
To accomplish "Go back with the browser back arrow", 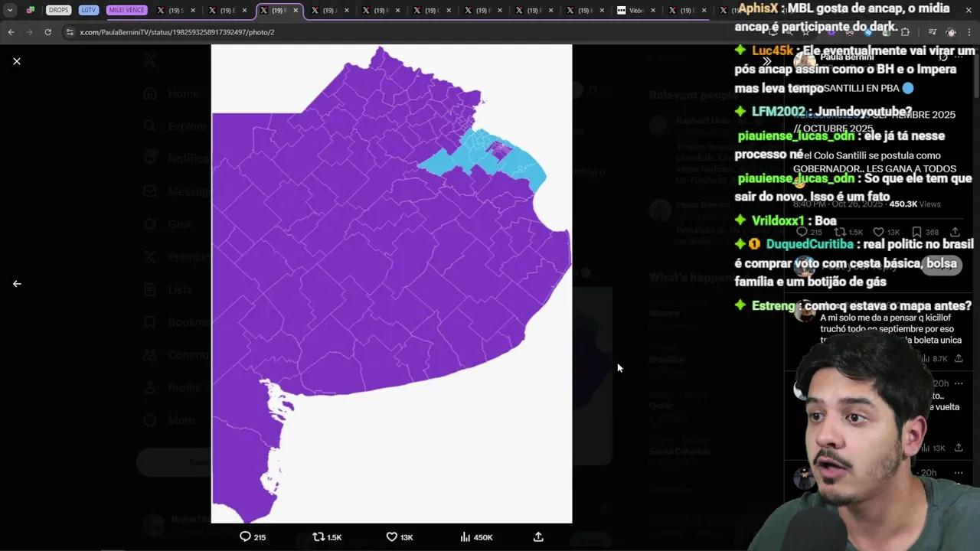I will [11, 32].
